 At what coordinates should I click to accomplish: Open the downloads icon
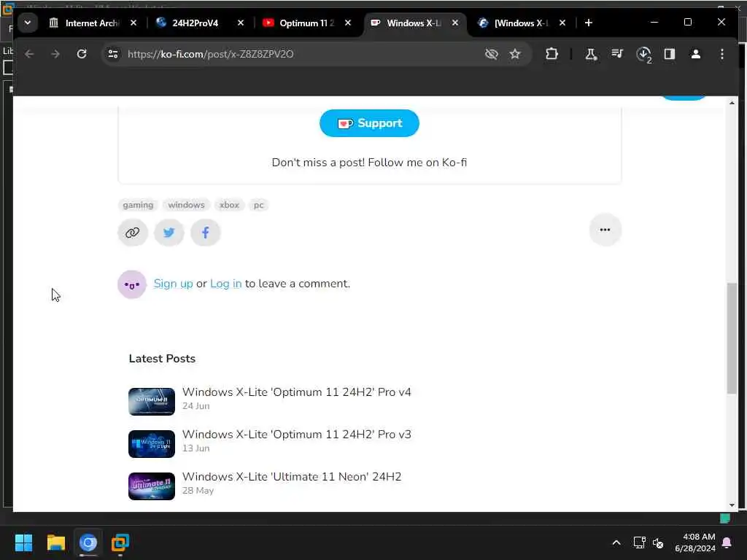click(643, 55)
